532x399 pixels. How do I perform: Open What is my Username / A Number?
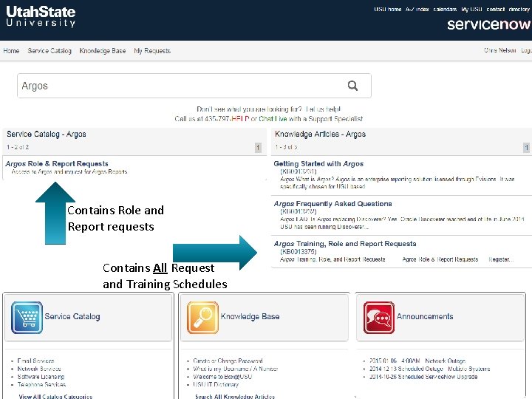[236, 369]
